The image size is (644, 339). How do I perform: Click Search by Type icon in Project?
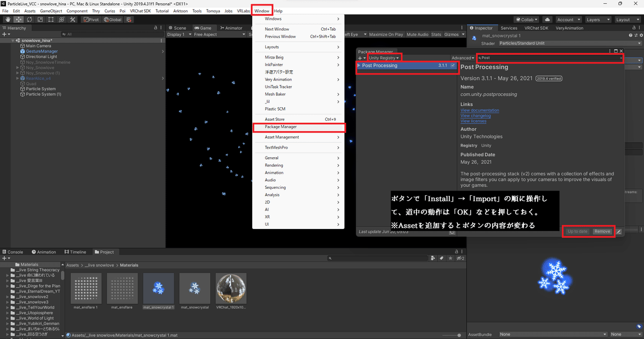(433, 258)
